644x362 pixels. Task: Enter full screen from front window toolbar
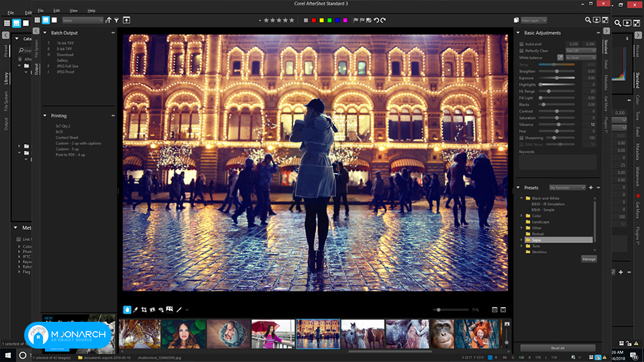pyautogui.click(x=605, y=20)
